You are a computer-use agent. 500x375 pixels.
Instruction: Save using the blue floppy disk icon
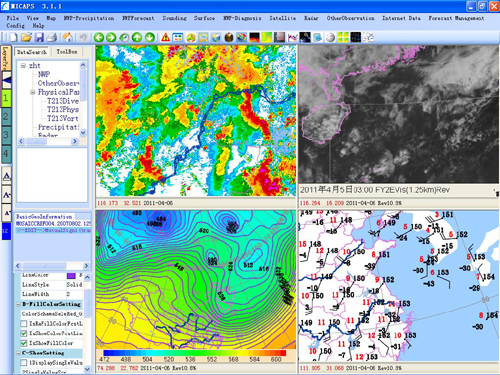point(39,37)
